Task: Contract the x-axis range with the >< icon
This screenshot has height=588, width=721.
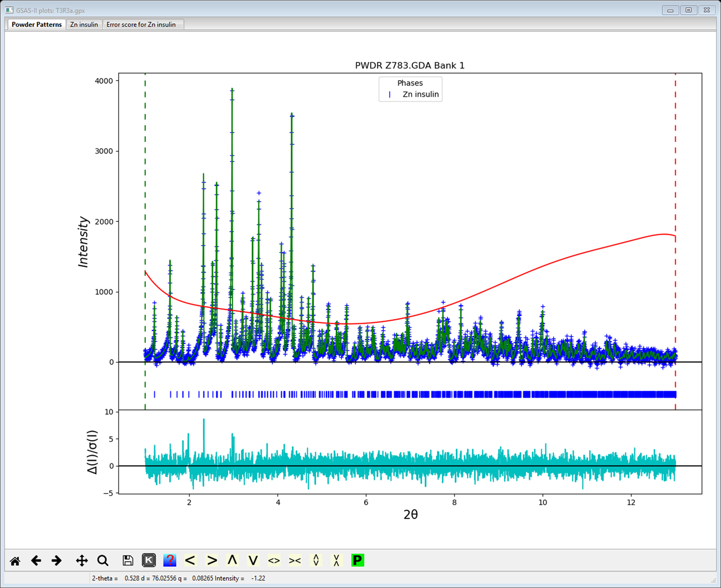Action: 295,561
